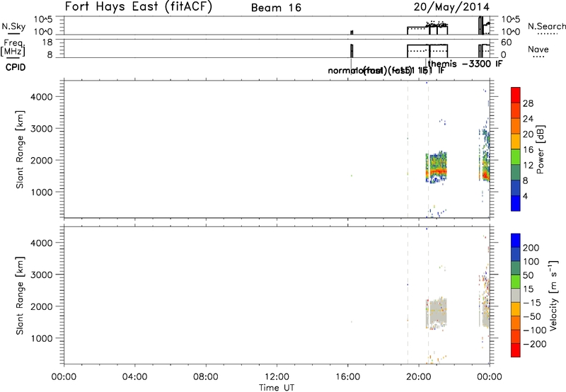Select the "Freq. [MHz]" label
This screenshot has width=566, height=392.
point(13,47)
